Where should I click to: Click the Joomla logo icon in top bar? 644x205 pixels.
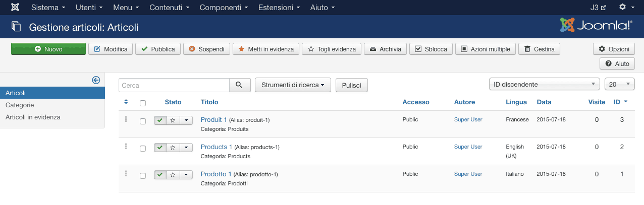(15, 8)
